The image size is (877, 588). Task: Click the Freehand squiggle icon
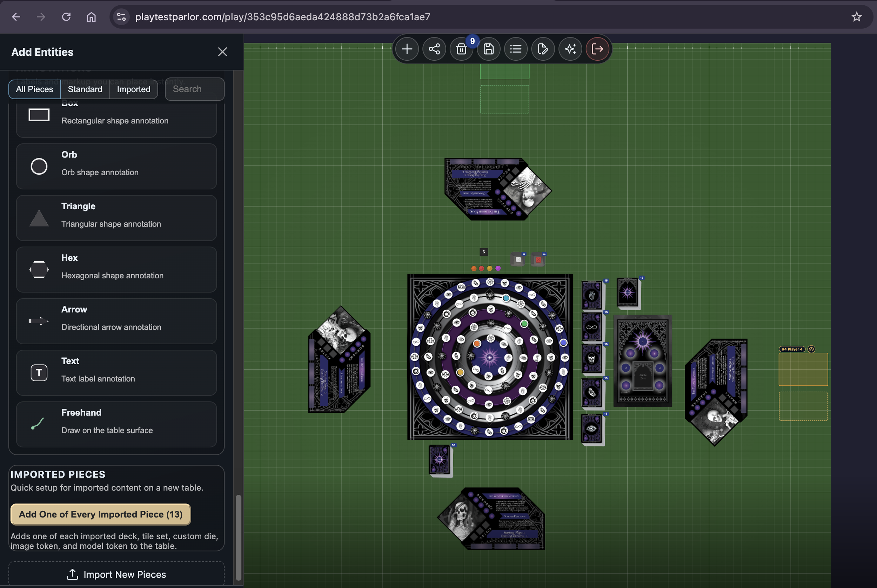point(38,424)
